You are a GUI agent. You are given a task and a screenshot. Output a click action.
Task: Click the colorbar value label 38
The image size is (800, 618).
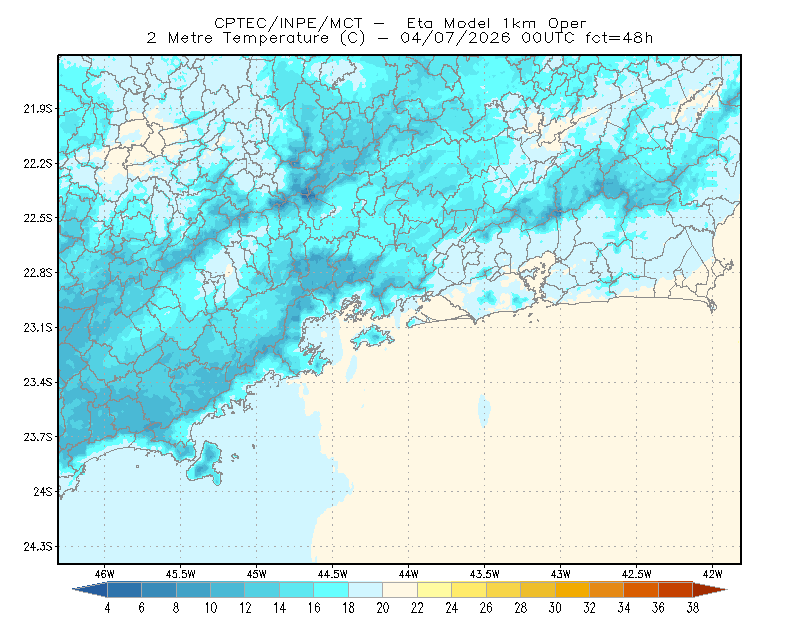click(693, 608)
